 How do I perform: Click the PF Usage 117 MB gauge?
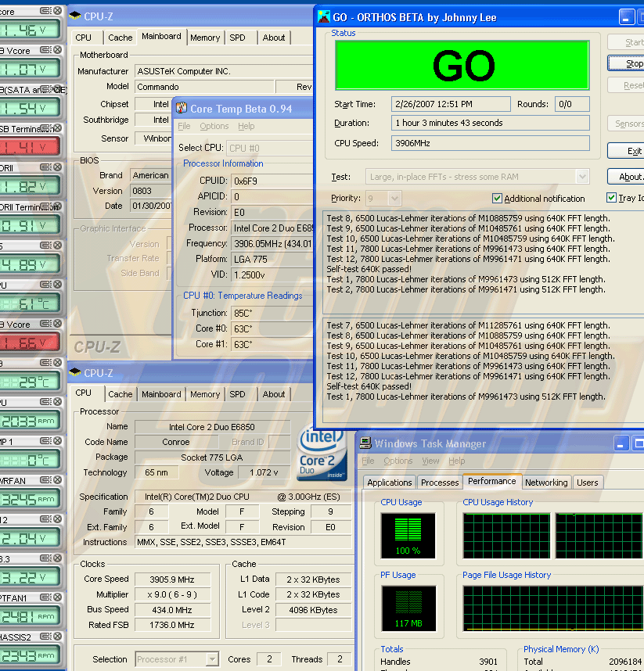pyautogui.click(x=408, y=608)
